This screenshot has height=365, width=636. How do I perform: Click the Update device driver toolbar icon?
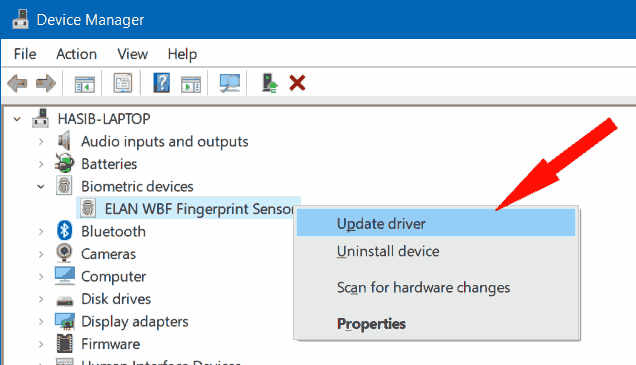tap(269, 83)
